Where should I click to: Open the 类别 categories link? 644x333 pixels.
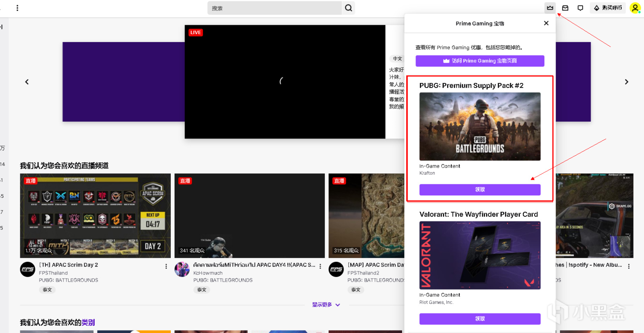tap(88, 322)
